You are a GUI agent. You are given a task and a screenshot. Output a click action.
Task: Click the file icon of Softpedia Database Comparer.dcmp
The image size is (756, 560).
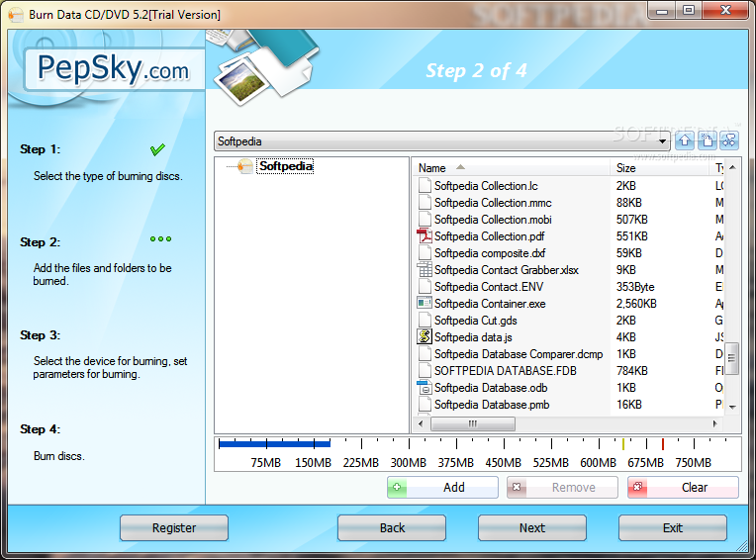[425, 354]
